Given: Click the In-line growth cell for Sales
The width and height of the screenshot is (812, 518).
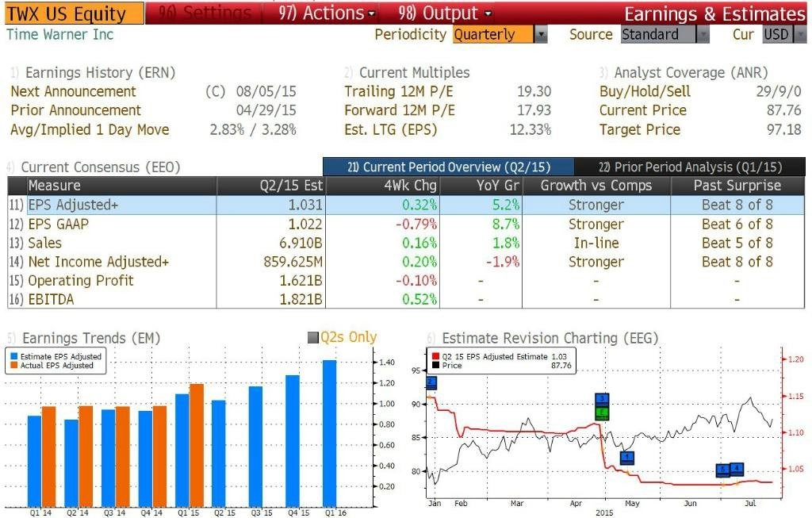Looking at the screenshot, I should click(x=596, y=243).
